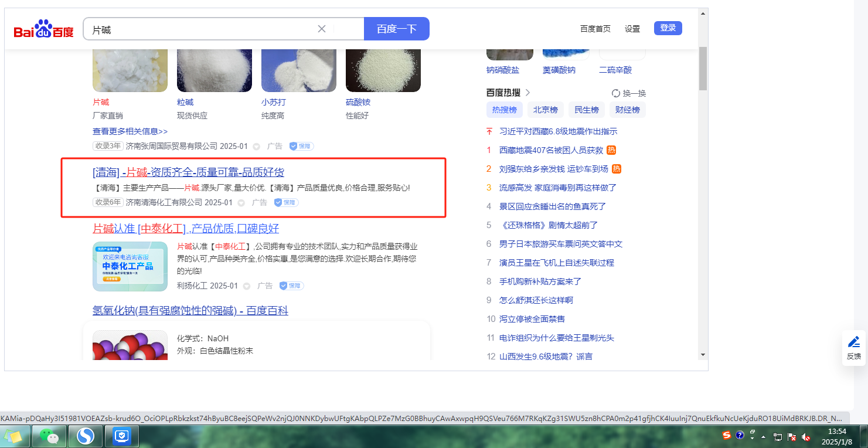Click the 查看更多相关信息>> link

pyautogui.click(x=130, y=131)
